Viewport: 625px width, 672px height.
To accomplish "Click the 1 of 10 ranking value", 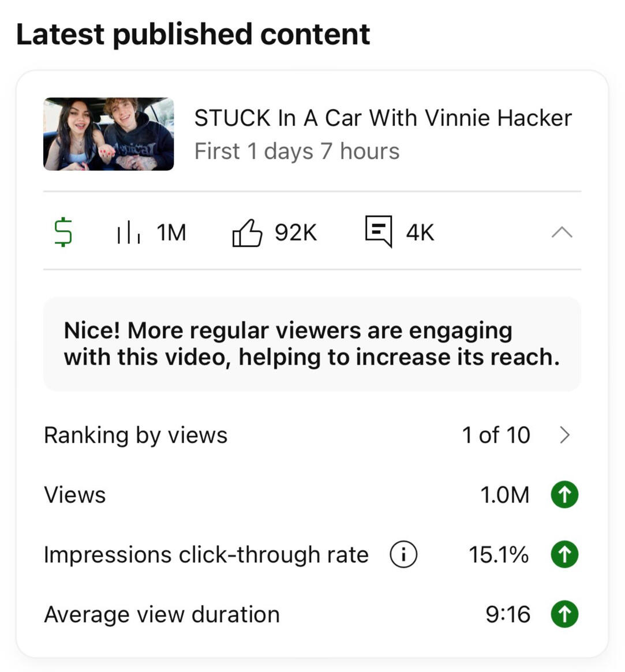I will point(496,435).
